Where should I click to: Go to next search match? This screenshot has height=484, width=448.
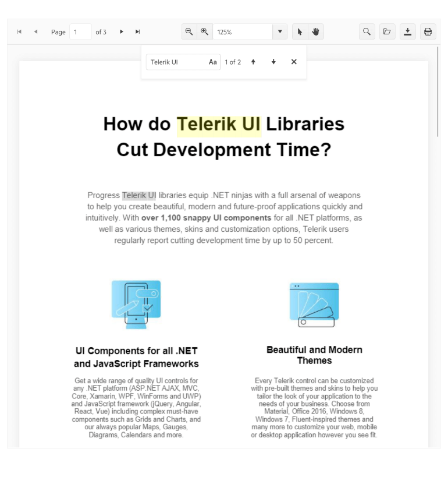[273, 62]
